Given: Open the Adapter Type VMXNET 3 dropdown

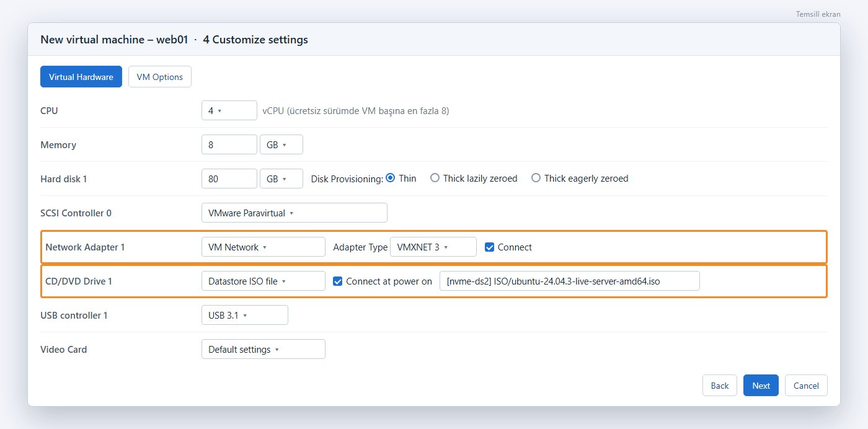Looking at the screenshot, I should pyautogui.click(x=433, y=247).
